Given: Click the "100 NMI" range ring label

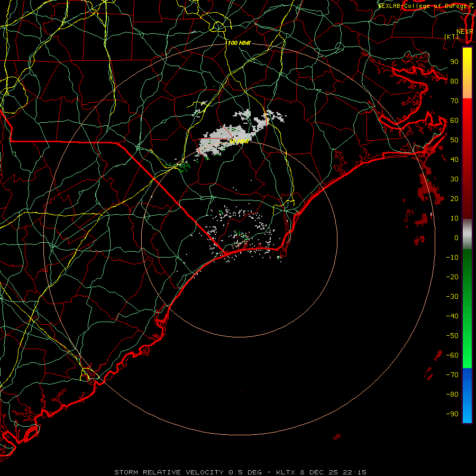Looking at the screenshot, I should click(x=239, y=43).
